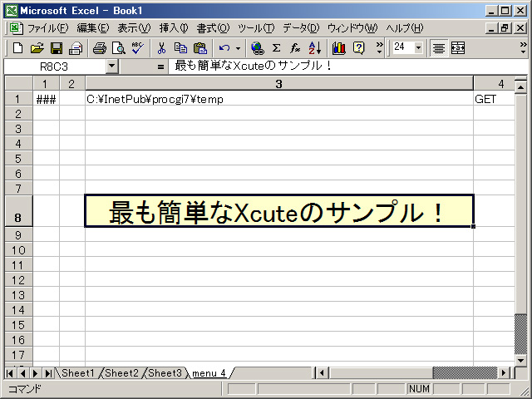This screenshot has width=532, height=399.
Task: Click the Edit Formula equals button
Action: click(x=160, y=66)
